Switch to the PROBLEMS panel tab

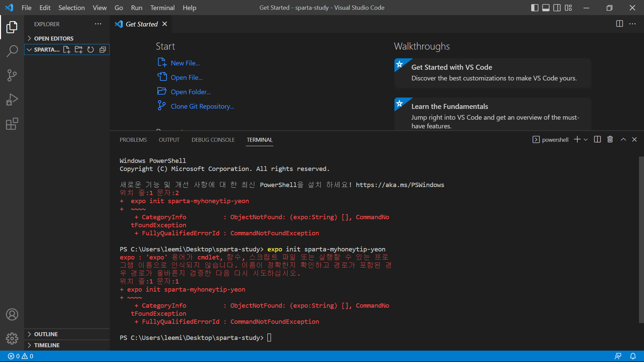[133, 140]
